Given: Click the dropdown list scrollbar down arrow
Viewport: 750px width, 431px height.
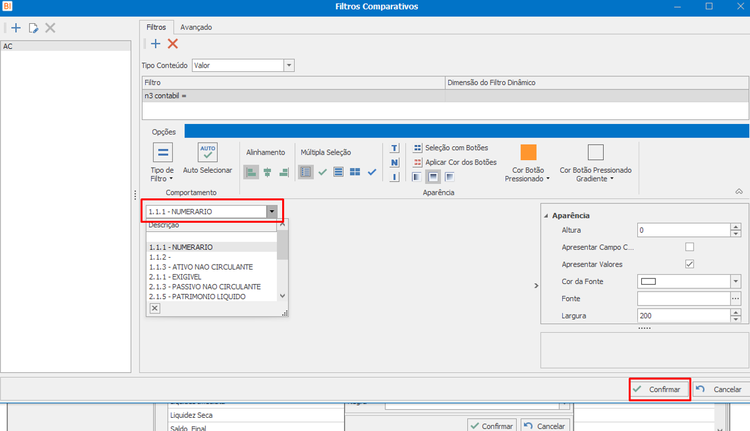Looking at the screenshot, I should [x=282, y=296].
